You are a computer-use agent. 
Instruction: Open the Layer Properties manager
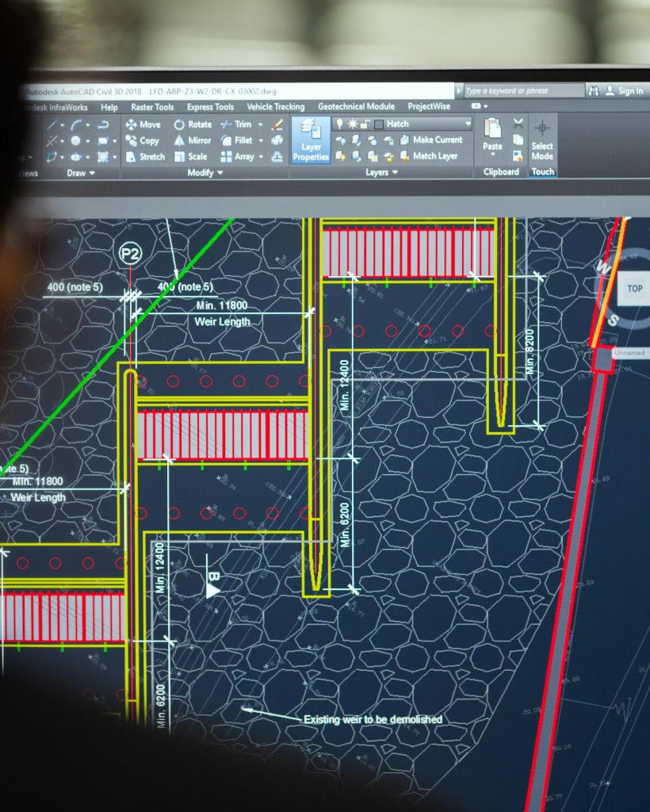[310, 139]
